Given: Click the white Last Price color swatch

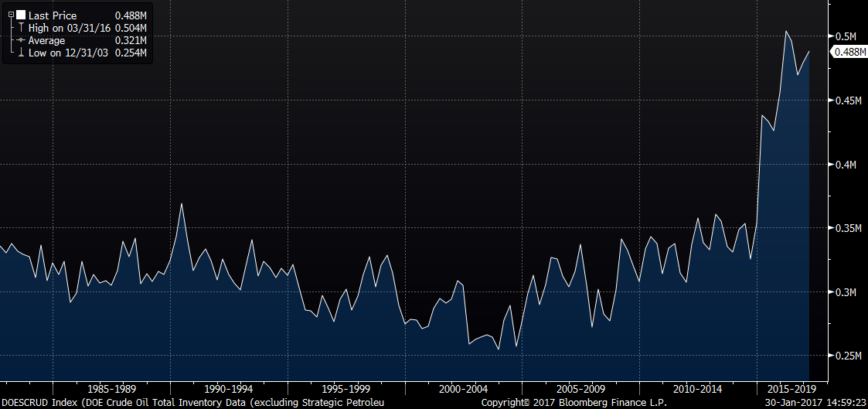Looking at the screenshot, I should 20,15.
